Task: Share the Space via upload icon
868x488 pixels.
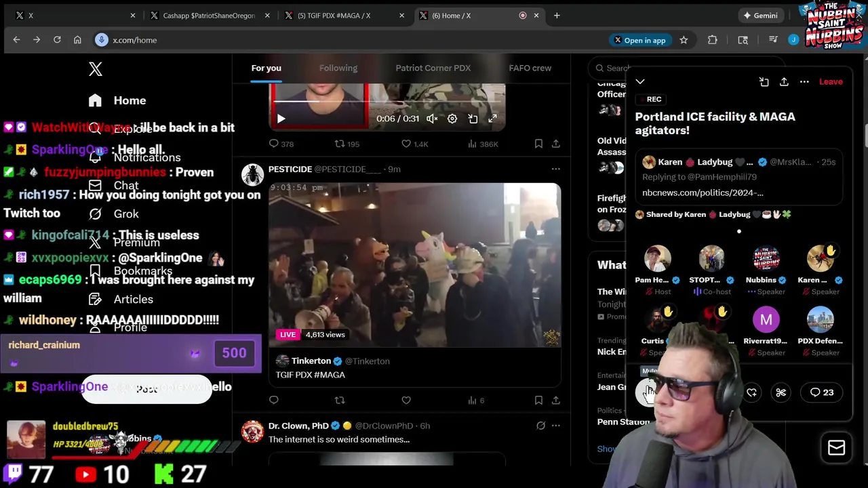Action: coord(784,82)
